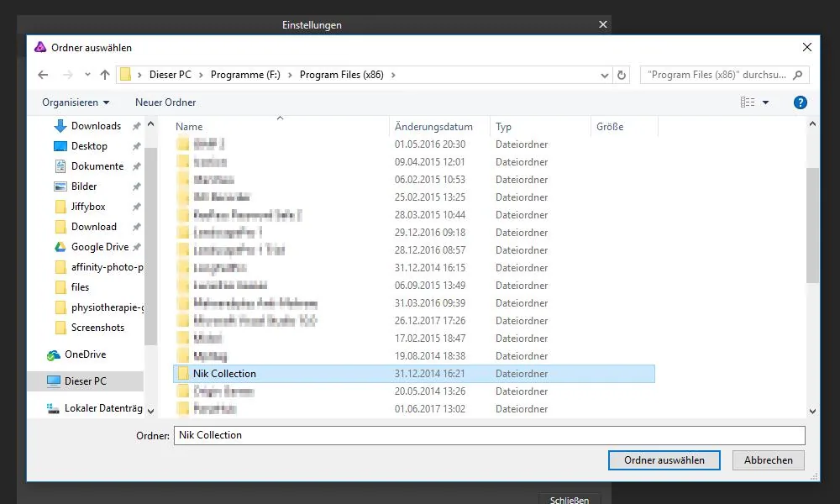Create a folder with Neuer Ordner
The height and width of the screenshot is (504, 840).
165,102
